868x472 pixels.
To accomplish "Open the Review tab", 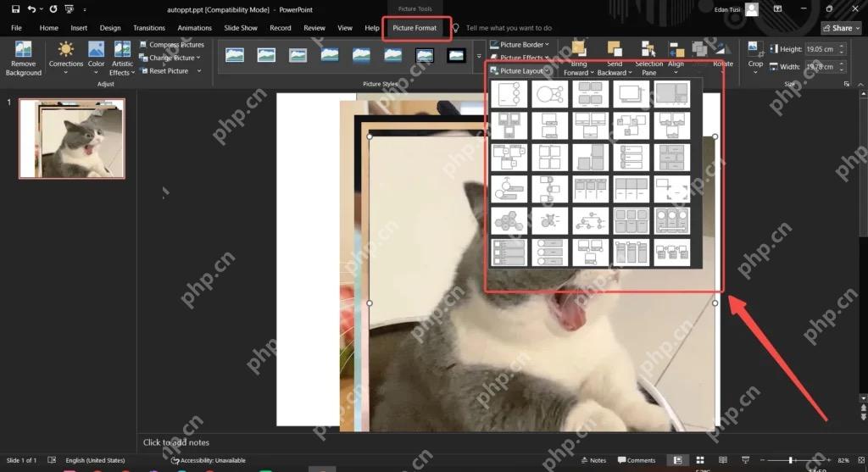I will [314, 28].
